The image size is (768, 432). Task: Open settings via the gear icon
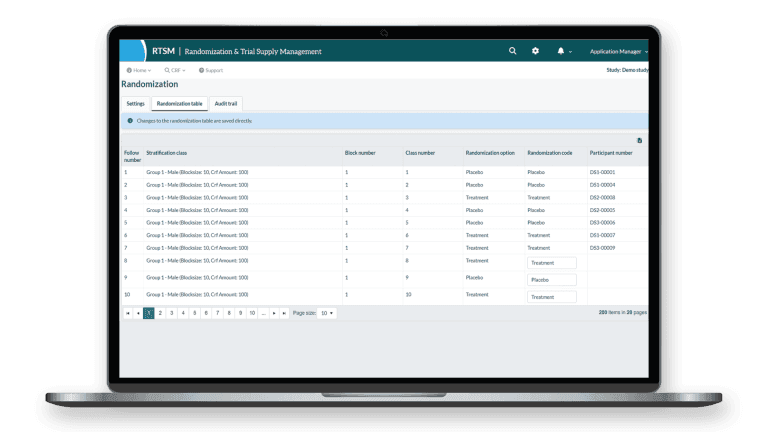[536, 51]
